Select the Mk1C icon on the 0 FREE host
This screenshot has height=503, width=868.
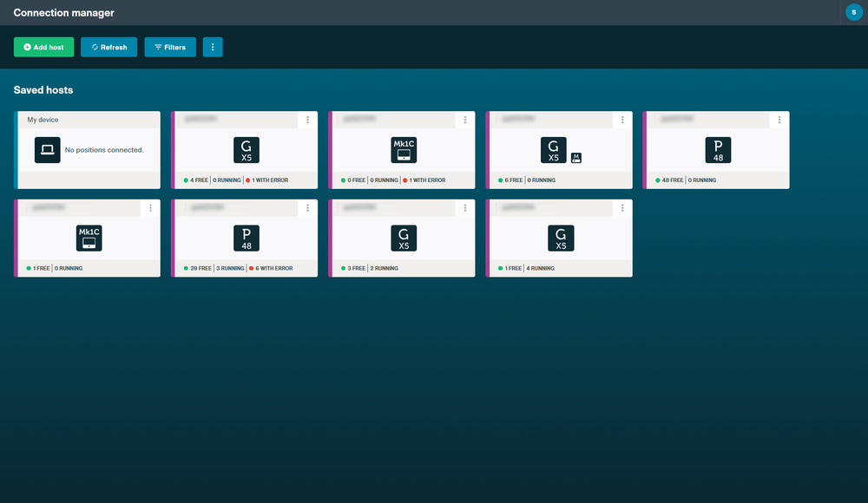coord(404,150)
